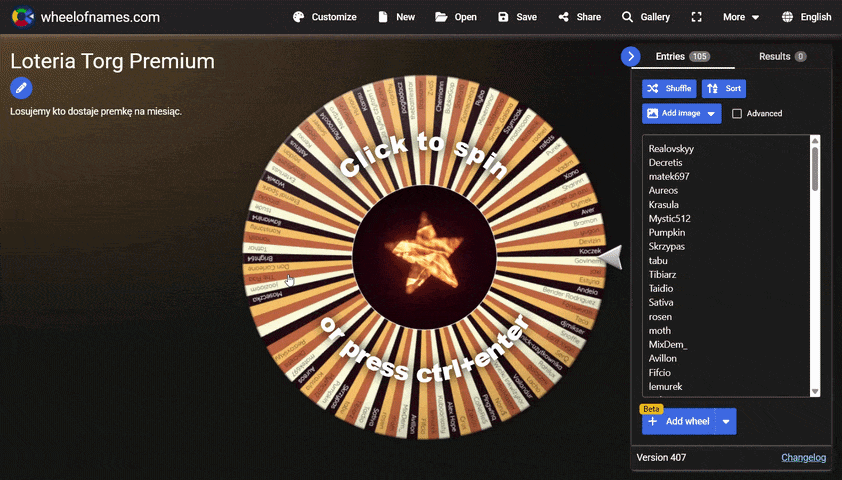The width and height of the screenshot is (842, 480).
Task: Select the Share menu item
Action: 580,17
